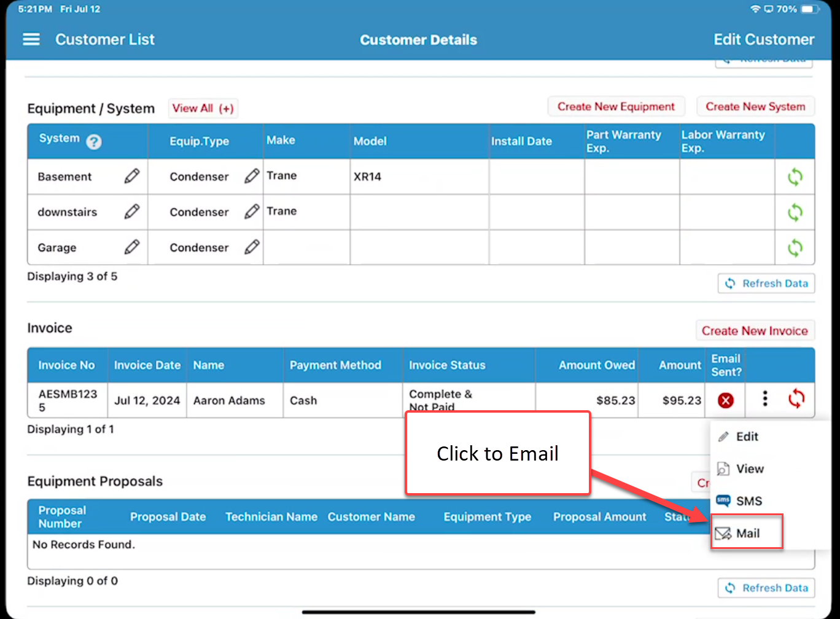The image size is (840, 619).
Task: Click Create New Equipment button
Action: (616, 106)
